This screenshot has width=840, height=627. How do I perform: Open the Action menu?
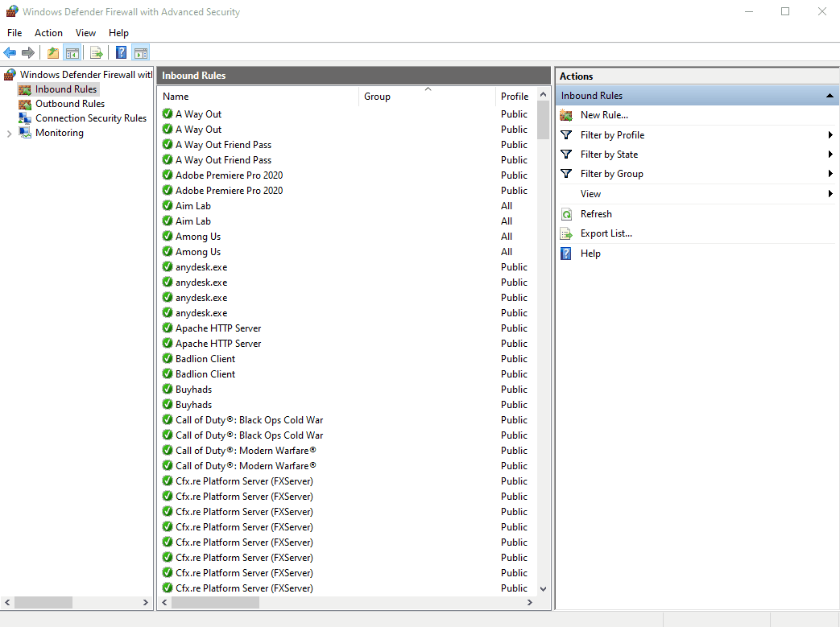point(48,33)
